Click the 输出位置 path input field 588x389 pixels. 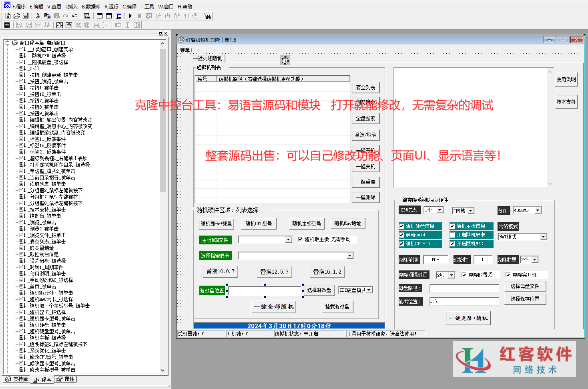point(464,301)
